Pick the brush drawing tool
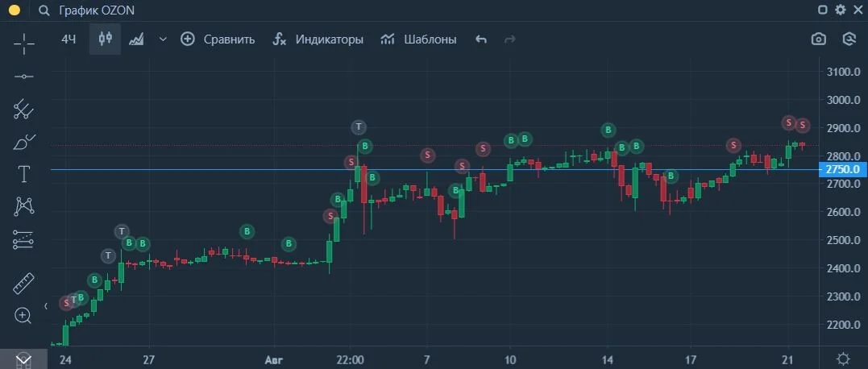Screen dimensions: 868x369 click(24, 142)
